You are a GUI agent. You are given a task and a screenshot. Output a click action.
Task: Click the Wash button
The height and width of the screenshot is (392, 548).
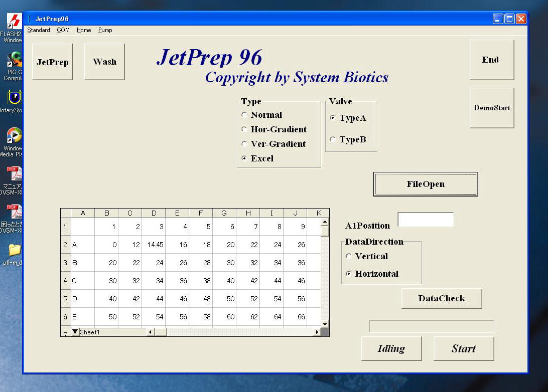point(104,62)
